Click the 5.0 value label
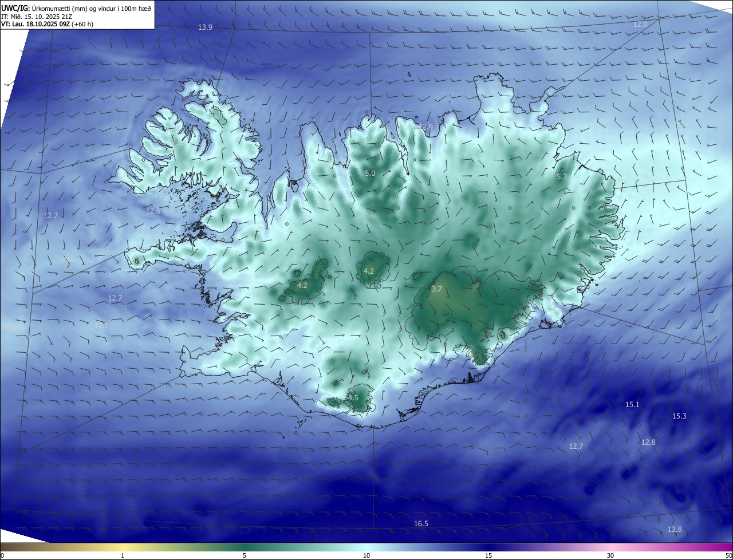The width and height of the screenshot is (733, 560). (x=370, y=173)
